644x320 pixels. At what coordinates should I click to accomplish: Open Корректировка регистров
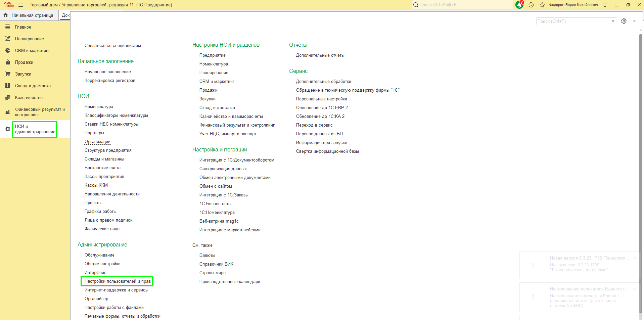(110, 81)
